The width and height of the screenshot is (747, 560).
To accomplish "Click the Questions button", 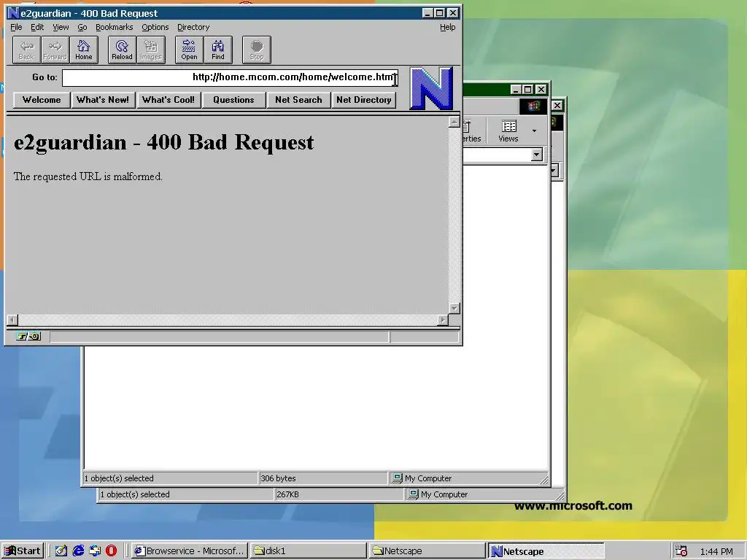I will [x=234, y=100].
